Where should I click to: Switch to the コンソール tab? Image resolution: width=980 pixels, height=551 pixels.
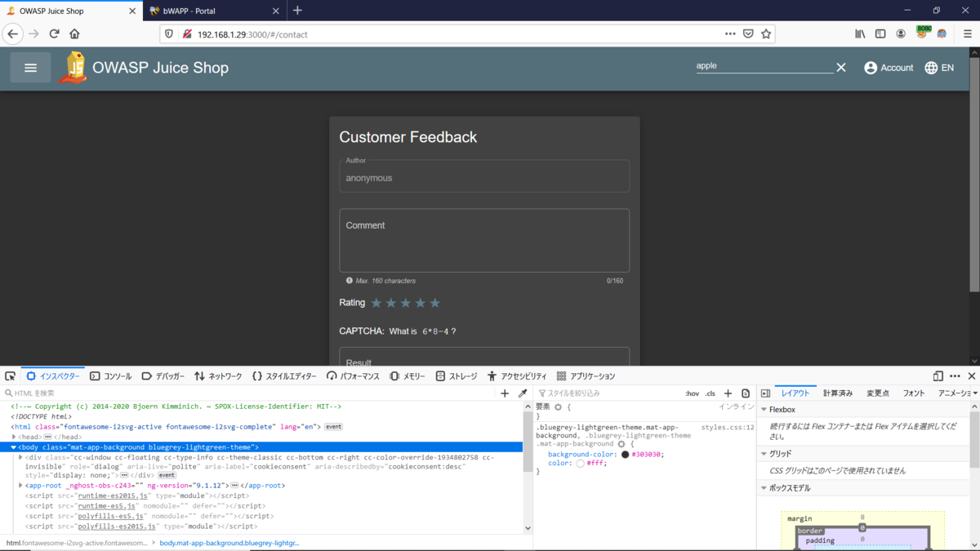(110, 376)
